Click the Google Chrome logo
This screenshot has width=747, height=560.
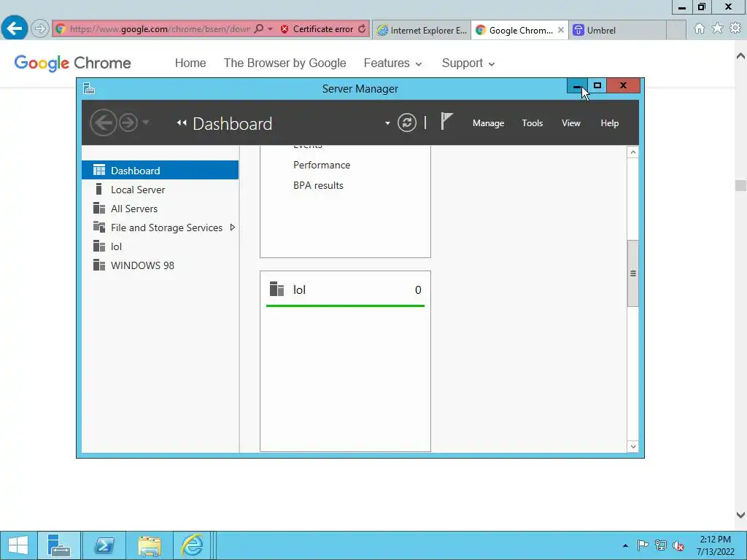pyautogui.click(x=72, y=63)
